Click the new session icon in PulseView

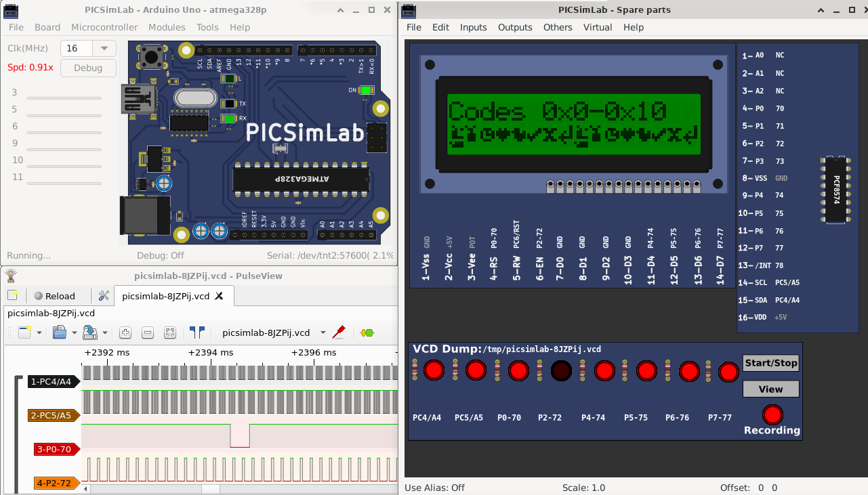point(12,296)
